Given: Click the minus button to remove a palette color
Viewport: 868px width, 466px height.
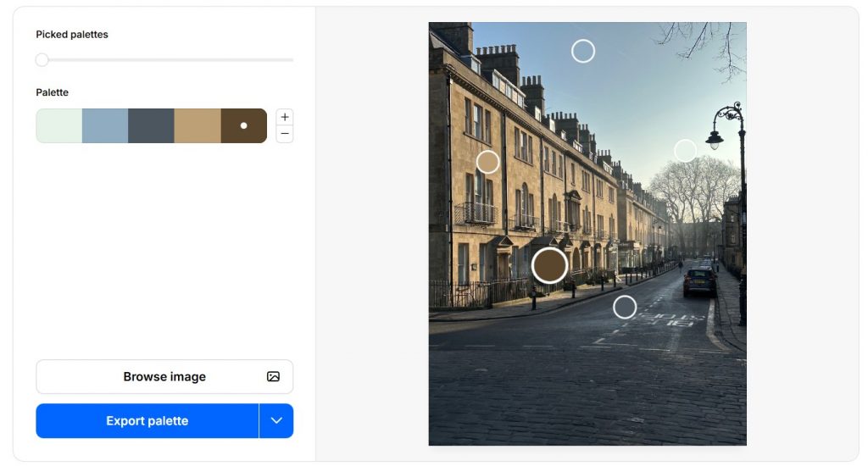Looking at the screenshot, I should point(285,134).
